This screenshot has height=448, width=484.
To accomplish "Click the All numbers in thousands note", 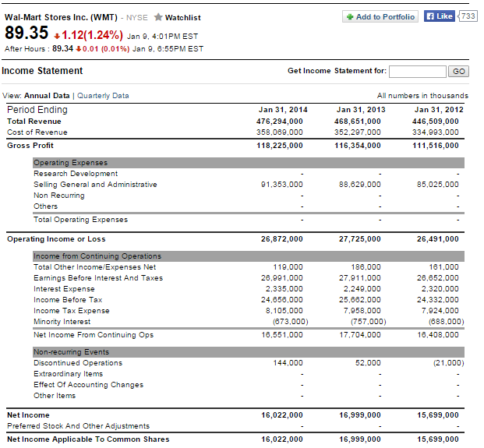I will click(422, 96).
